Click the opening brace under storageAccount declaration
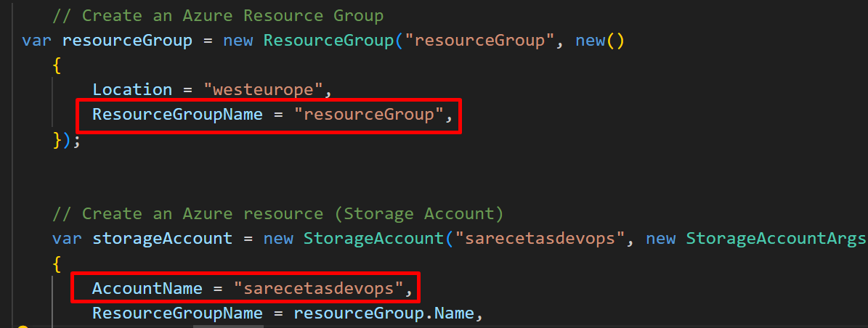Screen dimensions: 868x328 coord(57,264)
